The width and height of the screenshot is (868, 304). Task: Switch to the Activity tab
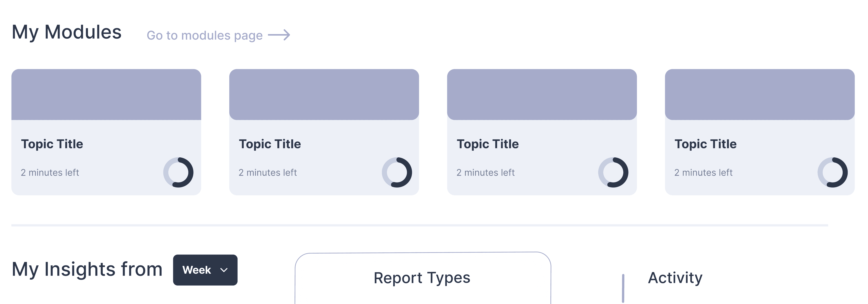pos(675,278)
